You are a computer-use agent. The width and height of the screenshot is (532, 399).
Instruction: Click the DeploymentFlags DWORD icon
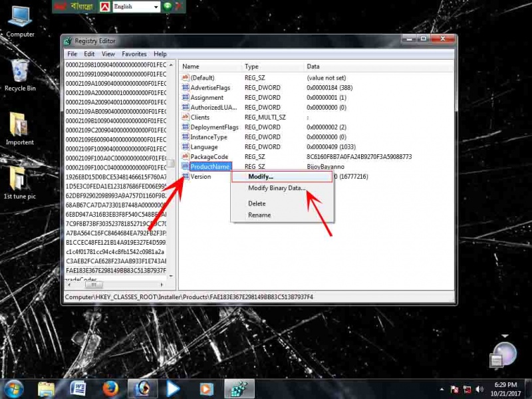pyautogui.click(x=186, y=127)
